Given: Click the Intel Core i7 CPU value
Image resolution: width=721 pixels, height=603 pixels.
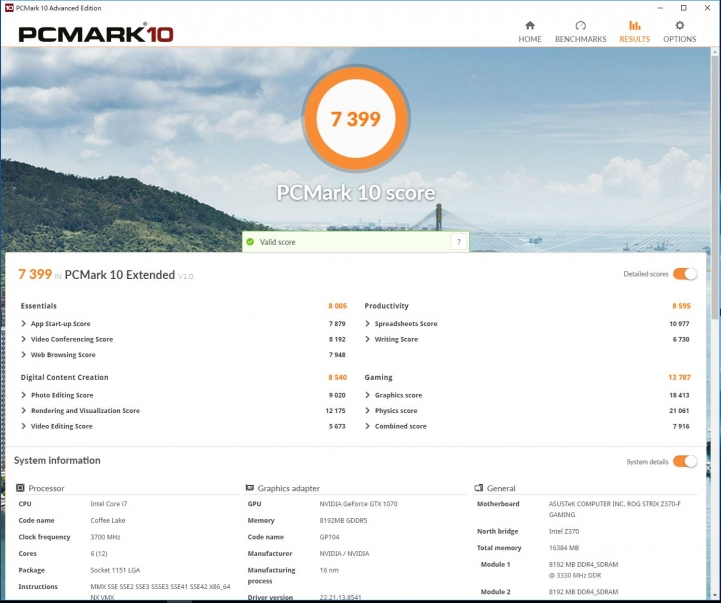Looking at the screenshot, I should [x=109, y=504].
